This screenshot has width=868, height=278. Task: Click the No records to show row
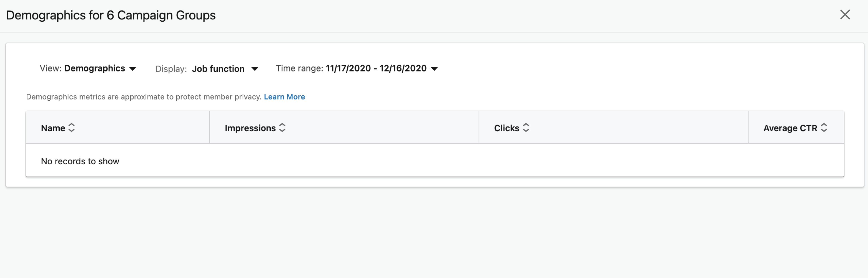coord(435,161)
